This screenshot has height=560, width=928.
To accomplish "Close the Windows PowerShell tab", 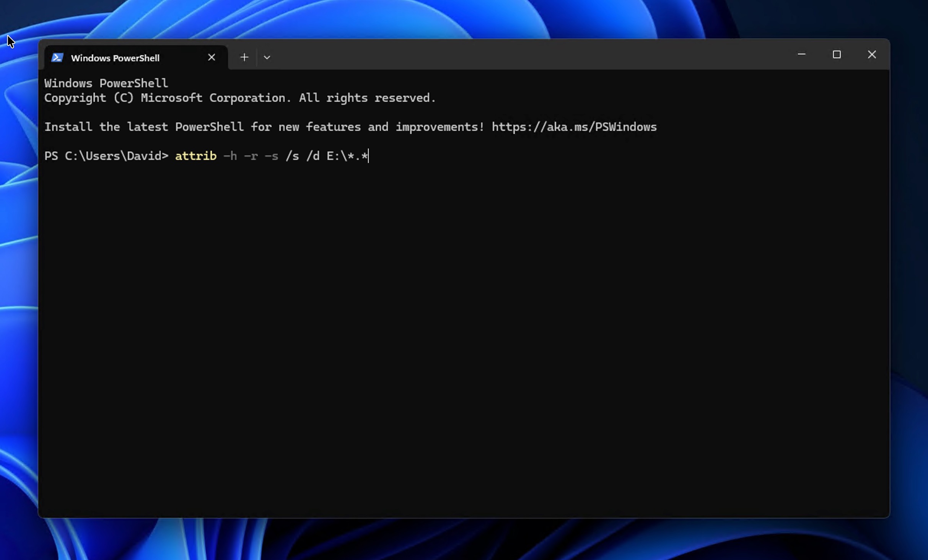I will coord(212,57).
